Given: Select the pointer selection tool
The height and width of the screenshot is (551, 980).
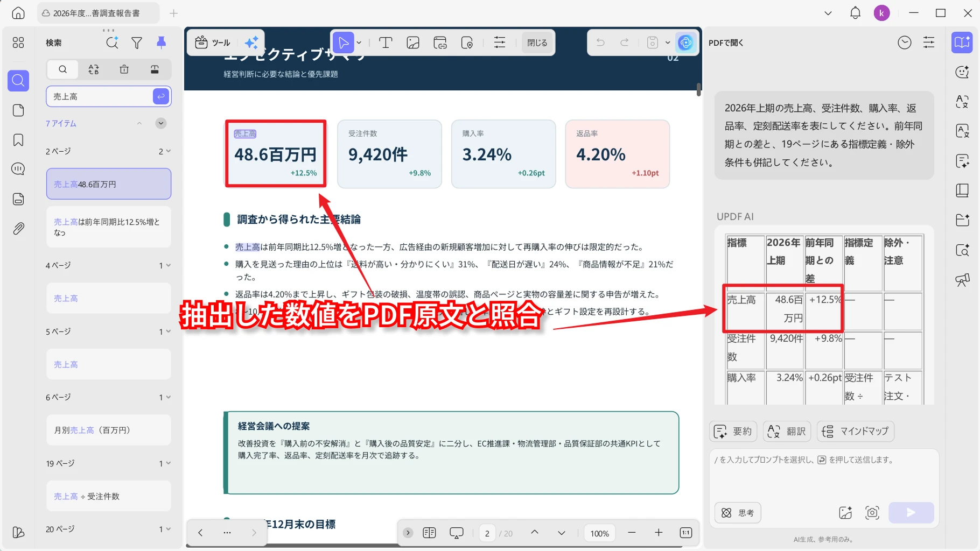Looking at the screenshot, I should [344, 43].
